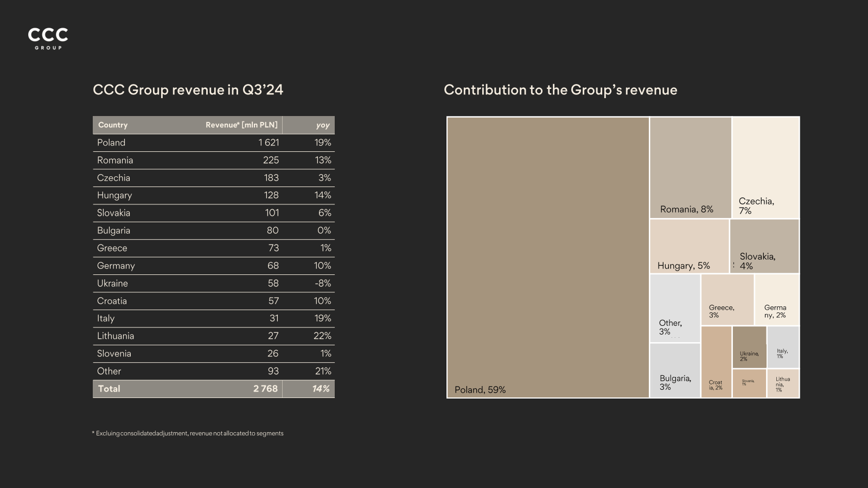Select the Czechia row label in table
868x488 pixels.
pyautogui.click(x=113, y=178)
